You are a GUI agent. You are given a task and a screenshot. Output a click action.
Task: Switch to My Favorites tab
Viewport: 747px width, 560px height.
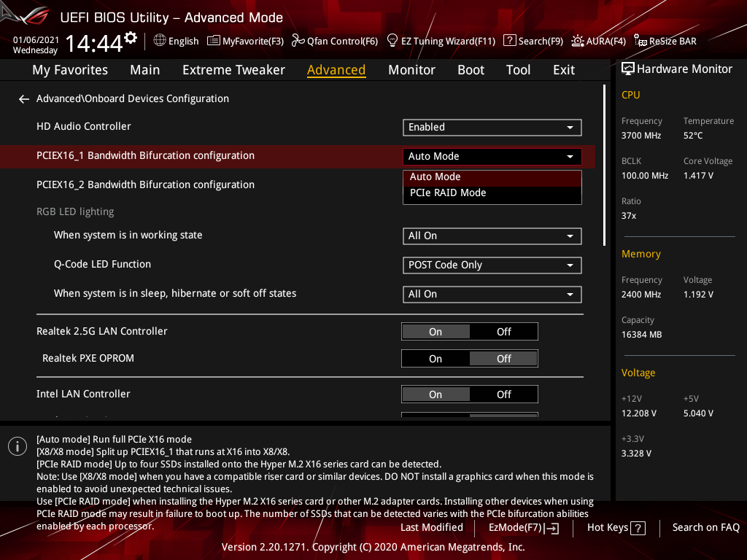point(70,70)
